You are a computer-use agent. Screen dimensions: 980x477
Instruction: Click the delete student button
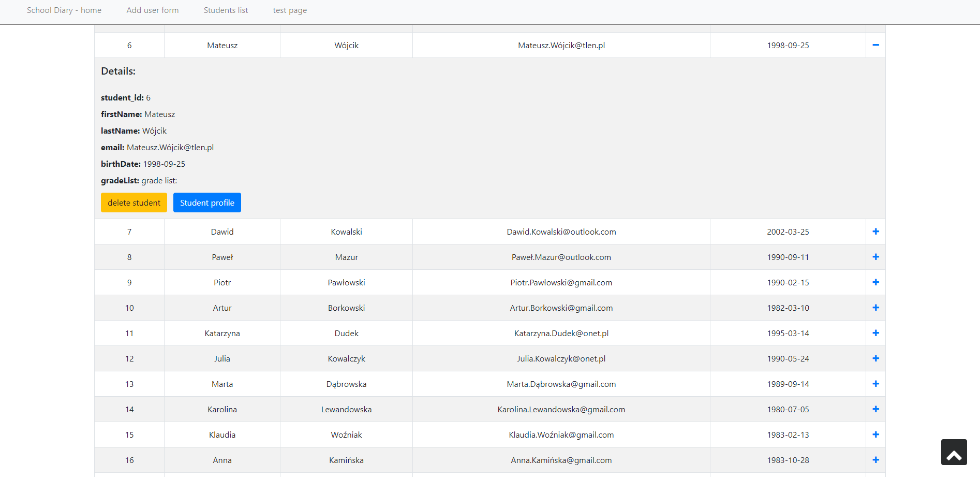click(x=134, y=203)
